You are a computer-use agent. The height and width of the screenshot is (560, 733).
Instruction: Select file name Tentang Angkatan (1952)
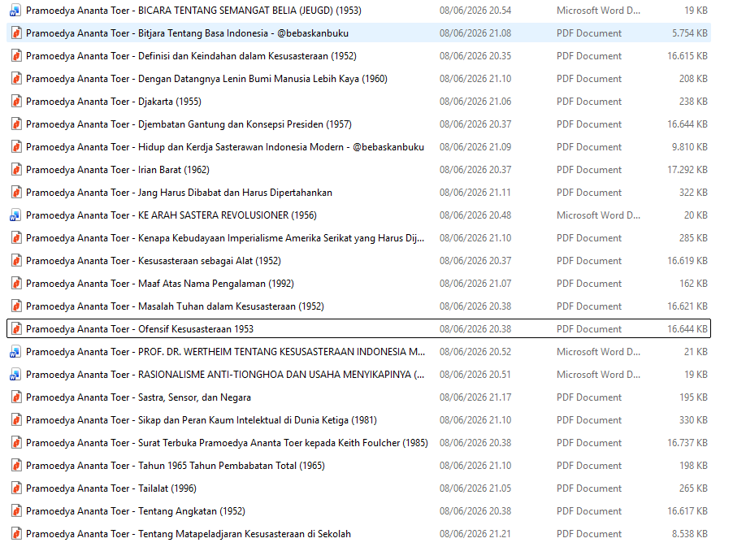tap(136, 511)
